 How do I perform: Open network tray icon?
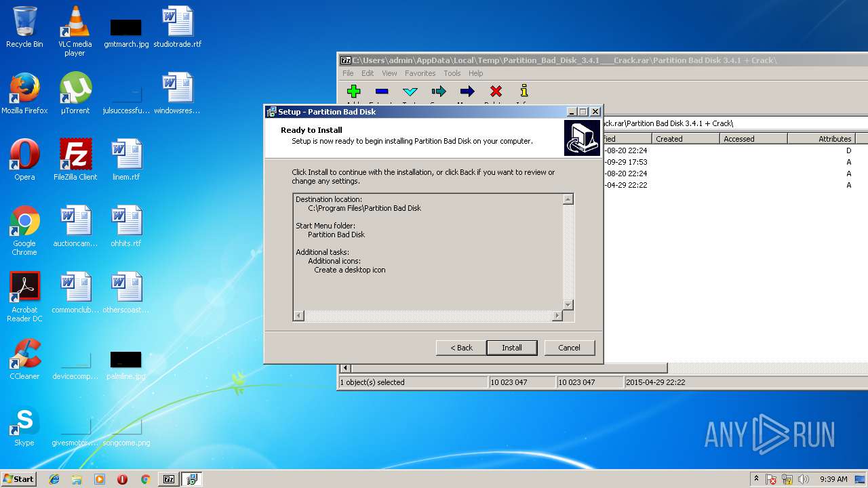click(x=788, y=479)
